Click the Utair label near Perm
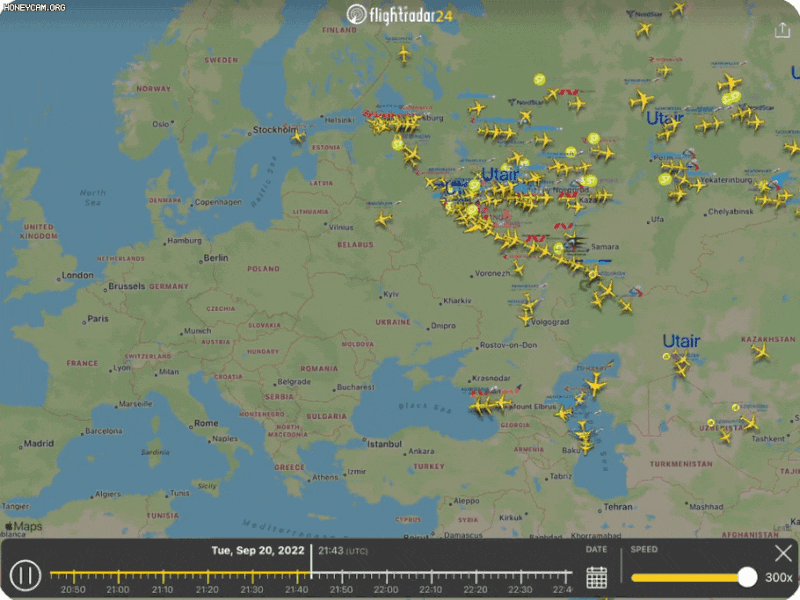The height and width of the screenshot is (600, 800). [663, 118]
